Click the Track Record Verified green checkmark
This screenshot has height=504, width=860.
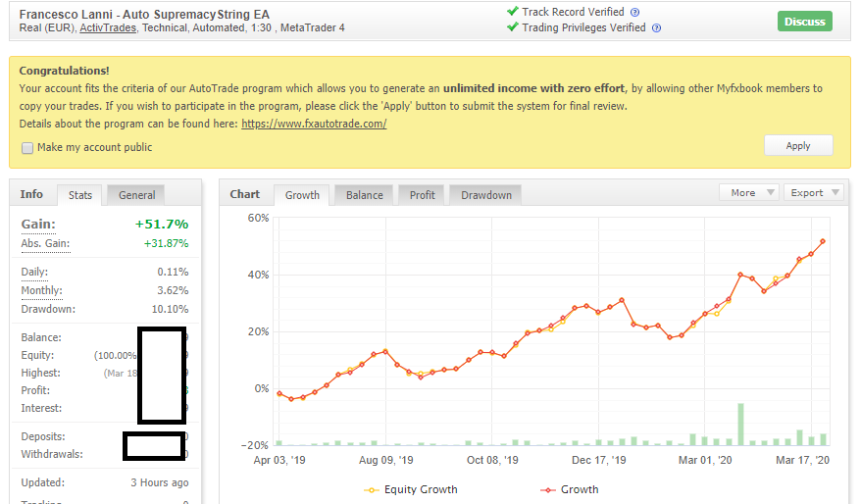tap(513, 11)
